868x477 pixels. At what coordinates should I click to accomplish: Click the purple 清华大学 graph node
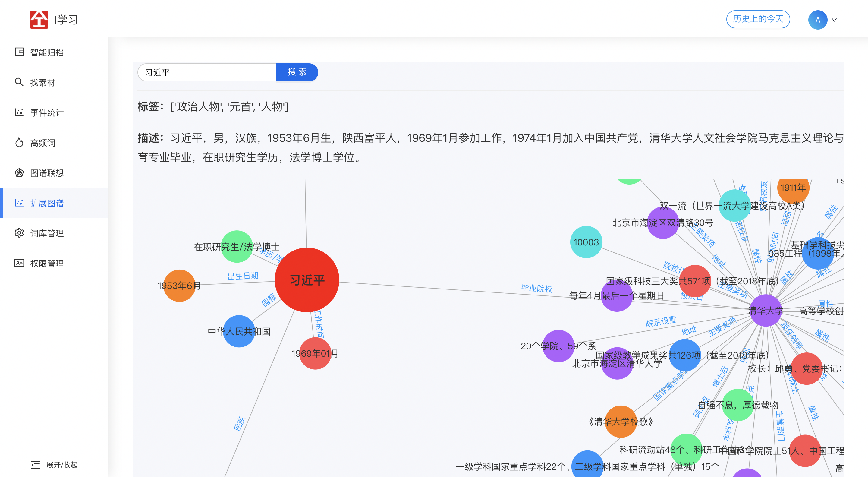765,311
